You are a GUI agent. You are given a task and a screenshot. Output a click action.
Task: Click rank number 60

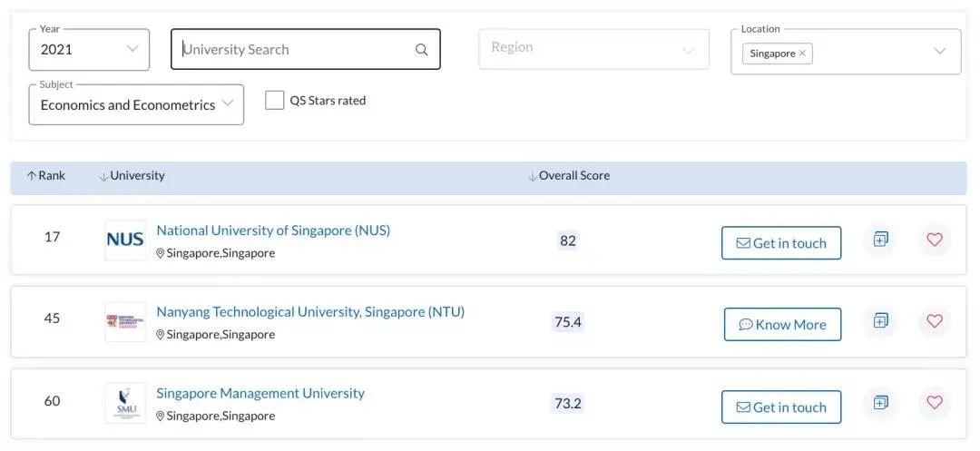(x=52, y=400)
